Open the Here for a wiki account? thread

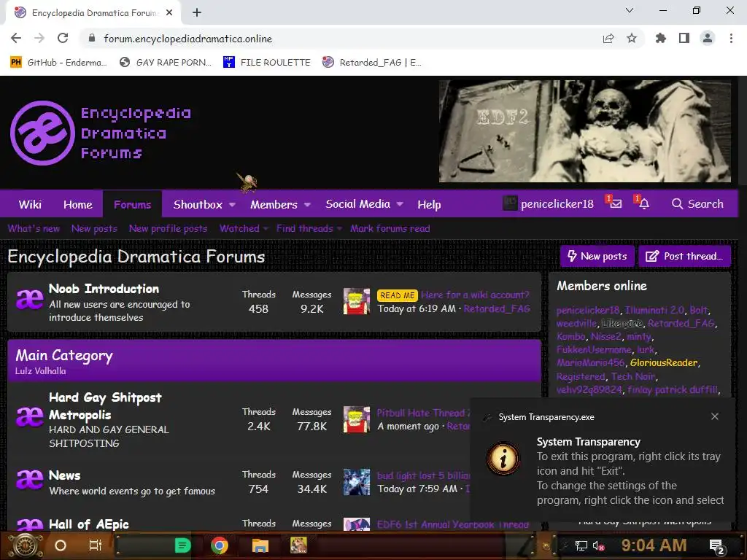474,295
